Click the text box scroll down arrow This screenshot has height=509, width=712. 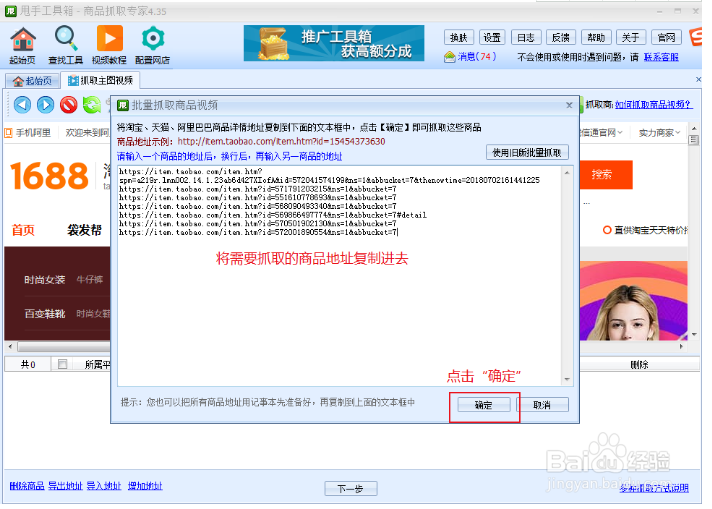click(567, 379)
